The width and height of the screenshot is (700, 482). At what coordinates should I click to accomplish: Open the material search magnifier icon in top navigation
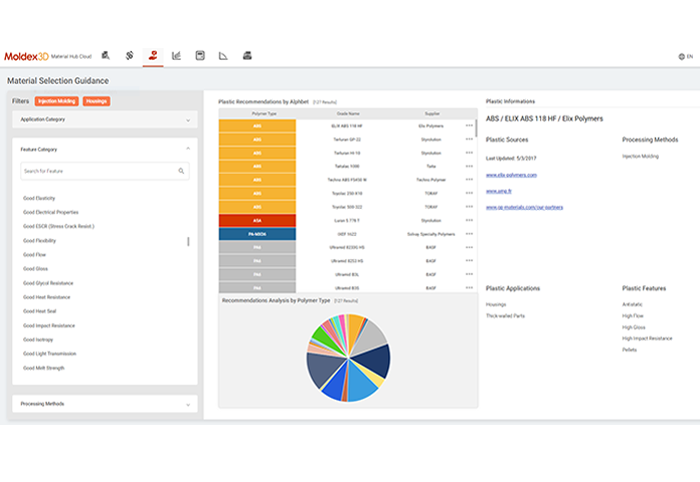coord(106,55)
